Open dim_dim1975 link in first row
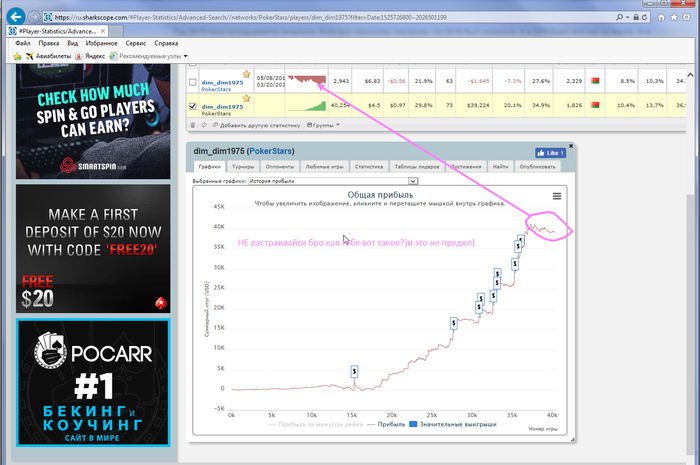 (x=222, y=83)
